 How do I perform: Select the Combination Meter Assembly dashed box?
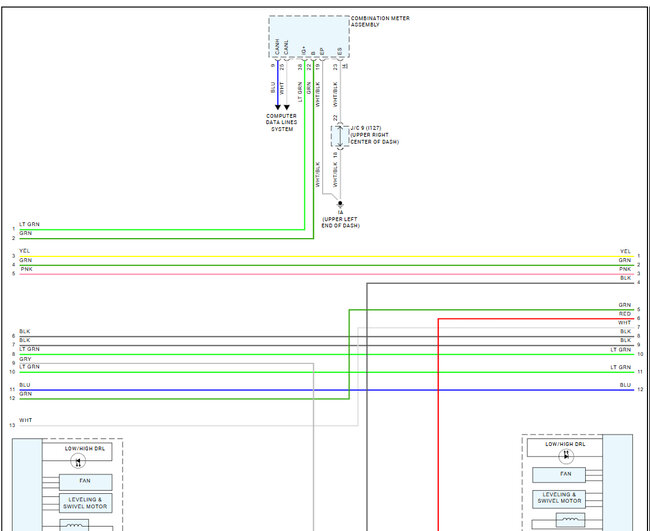[x=309, y=36]
